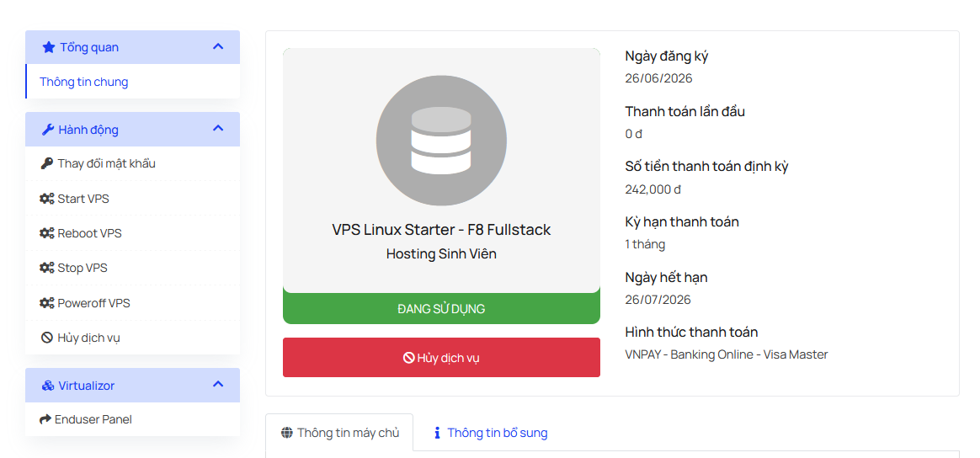This screenshot has width=980, height=458.
Task: Click the star icon beside Tổng quan
Action: (49, 47)
